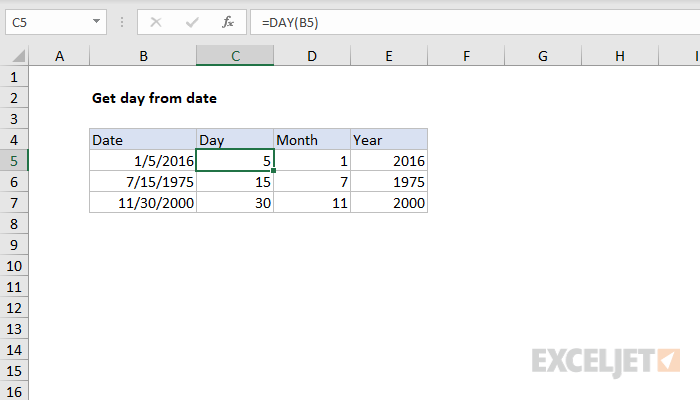Select row 12 header

pos(14,308)
